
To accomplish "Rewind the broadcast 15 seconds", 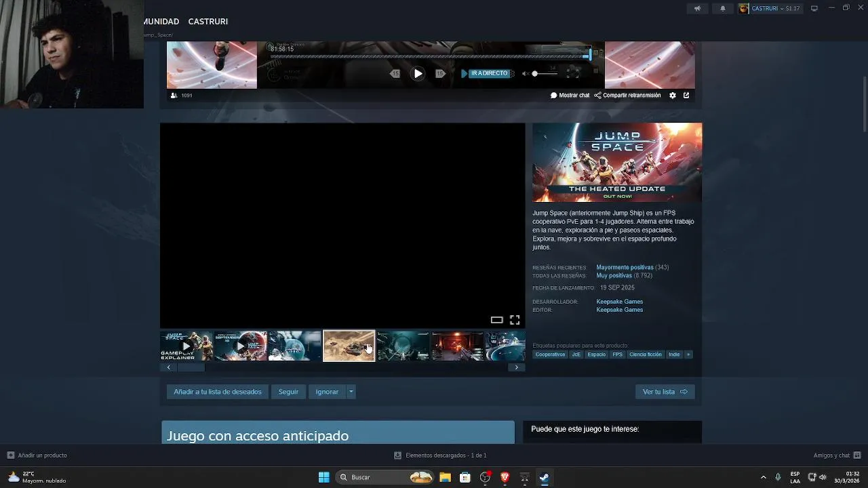I will pos(395,73).
